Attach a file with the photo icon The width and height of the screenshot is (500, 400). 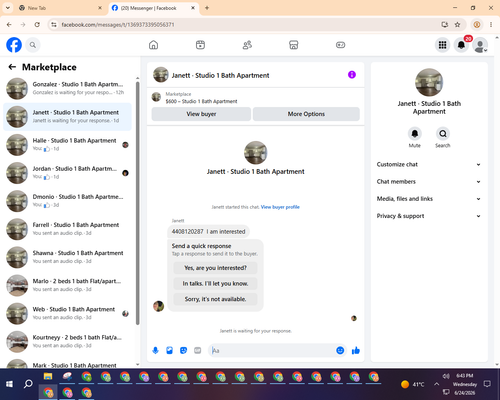pyautogui.click(x=169, y=350)
